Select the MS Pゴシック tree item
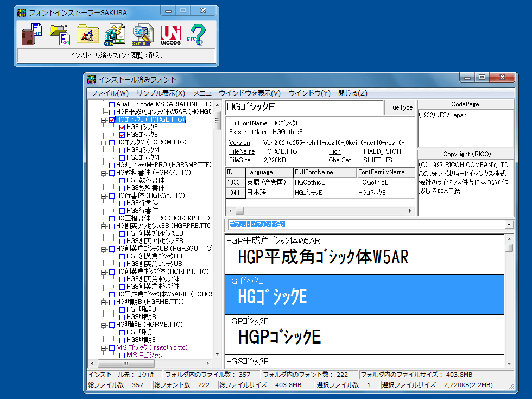This screenshot has width=532, height=399. point(144,355)
